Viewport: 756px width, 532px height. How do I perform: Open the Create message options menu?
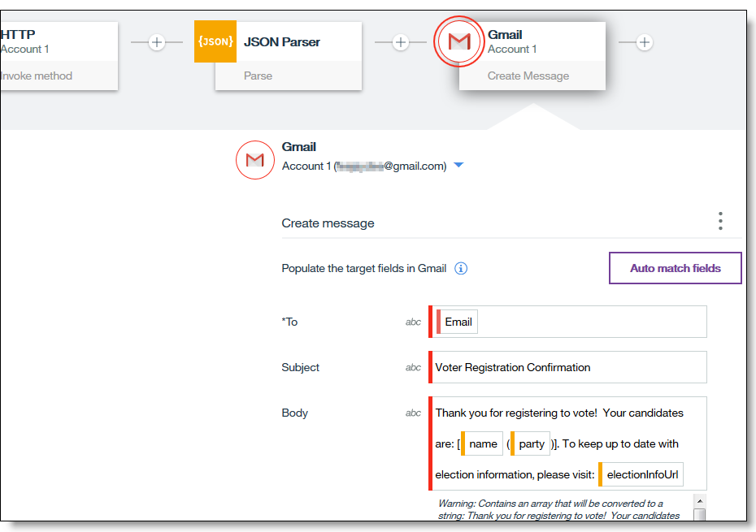(720, 221)
